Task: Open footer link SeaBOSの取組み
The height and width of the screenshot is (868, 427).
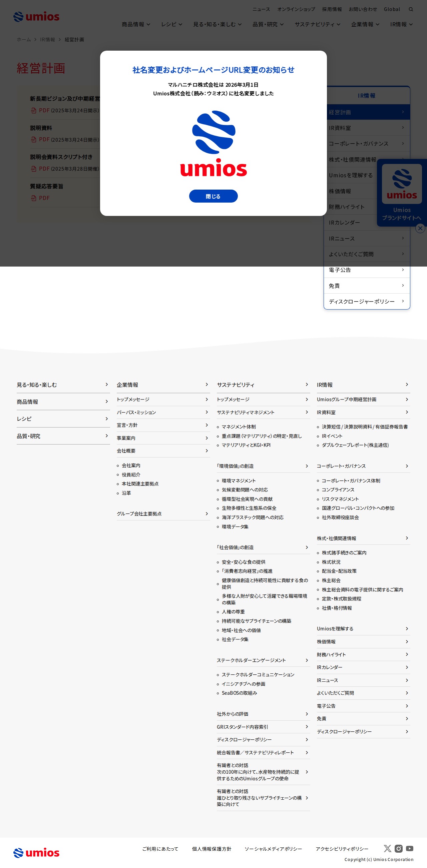Action: [x=240, y=693]
